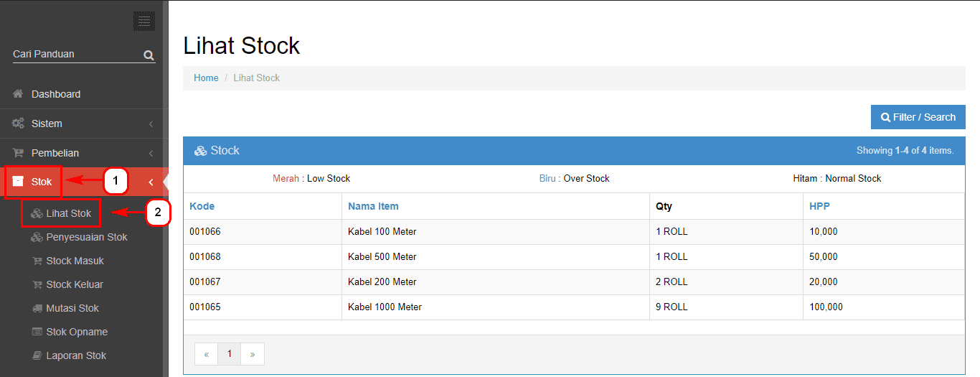This screenshot has width=980, height=377.
Task: Open Dashboard via its home icon
Action: pyautogui.click(x=19, y=94)
